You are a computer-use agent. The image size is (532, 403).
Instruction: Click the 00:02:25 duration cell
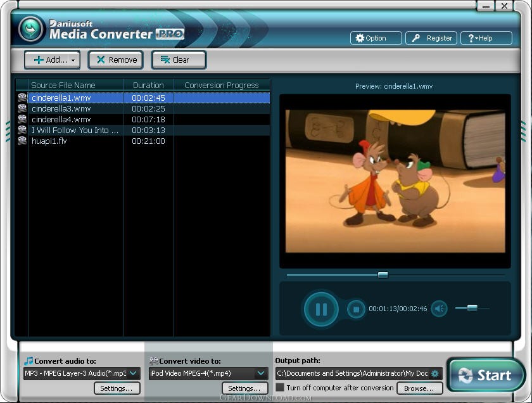tap(148, 108)
